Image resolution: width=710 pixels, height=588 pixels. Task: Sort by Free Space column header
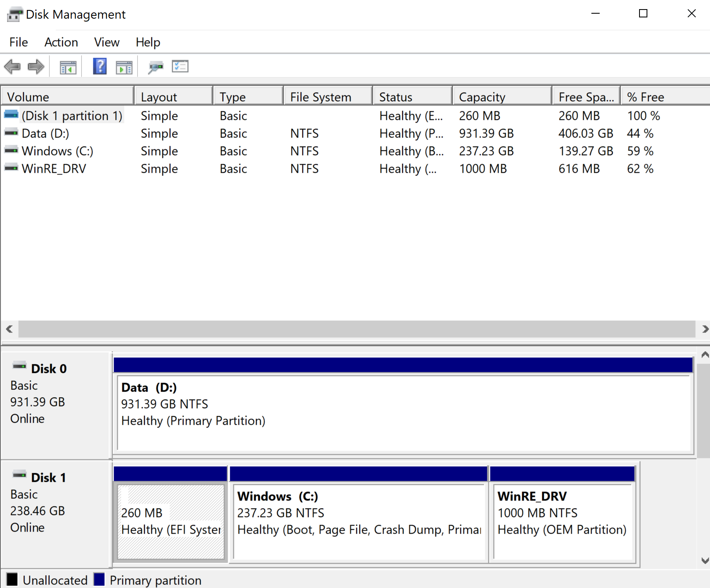[586, 97]
